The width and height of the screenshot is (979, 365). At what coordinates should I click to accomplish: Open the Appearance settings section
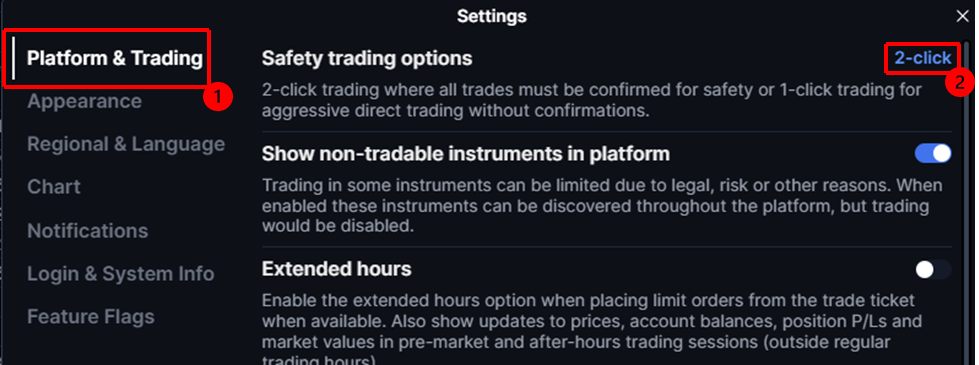tap(84, 101)
